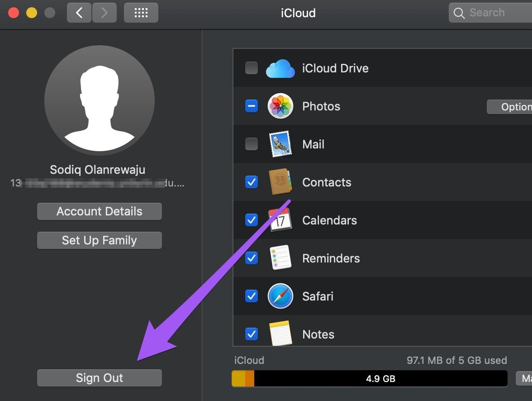
Task: Click the Notes label
Action: (x=318, y=334)
